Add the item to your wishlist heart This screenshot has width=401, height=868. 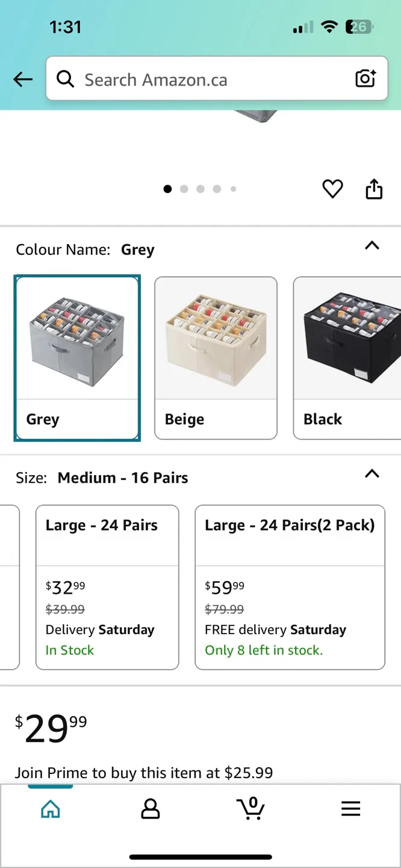point(332,189)
